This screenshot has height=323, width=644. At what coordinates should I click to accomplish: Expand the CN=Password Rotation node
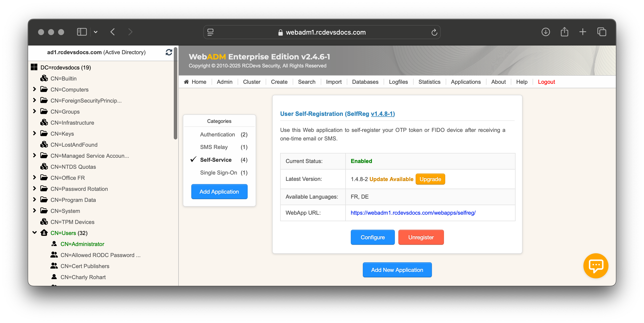coord(35,189)
